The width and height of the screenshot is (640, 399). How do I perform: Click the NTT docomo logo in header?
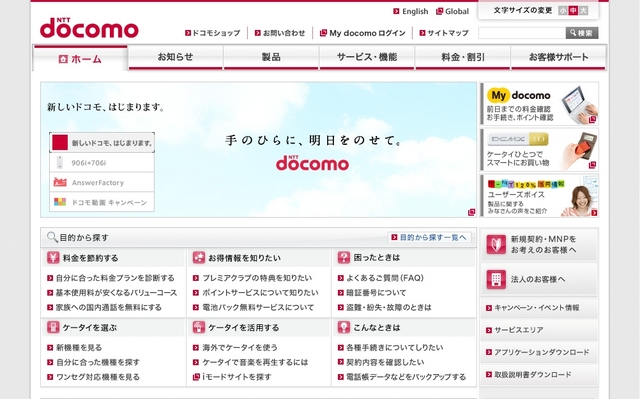(89, 28)
